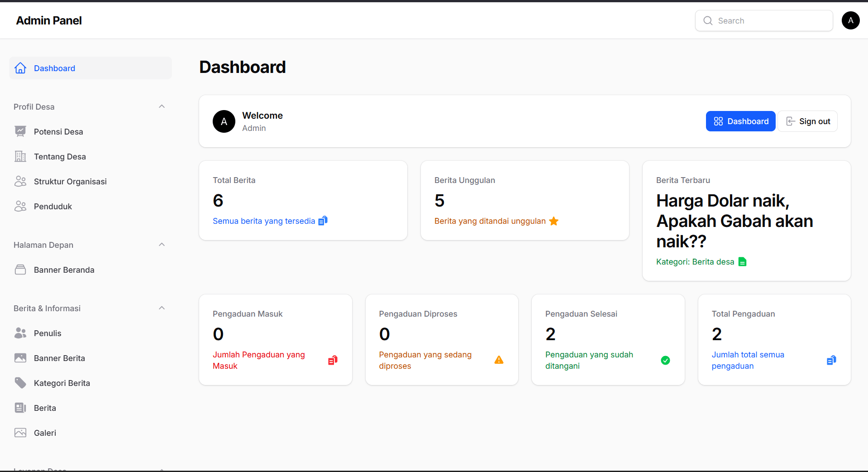Click the Dashboard home icon in sidebar
This screenshot has width=868, height=472.
click(x=20, y=68)
